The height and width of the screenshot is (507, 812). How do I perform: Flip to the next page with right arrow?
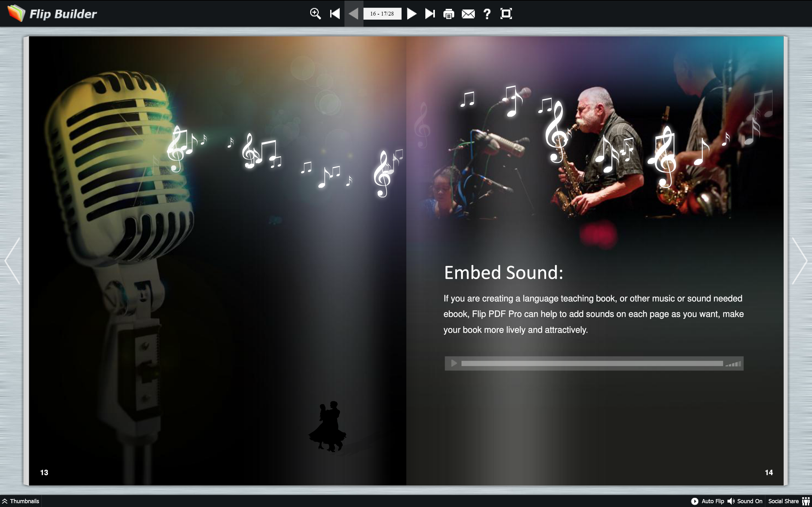800,261
